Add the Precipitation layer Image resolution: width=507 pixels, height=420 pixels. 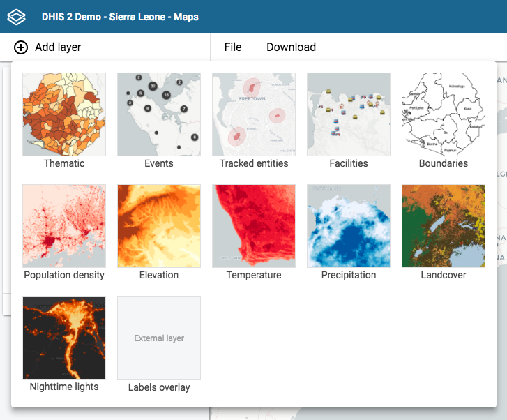[x=349, y=226]
